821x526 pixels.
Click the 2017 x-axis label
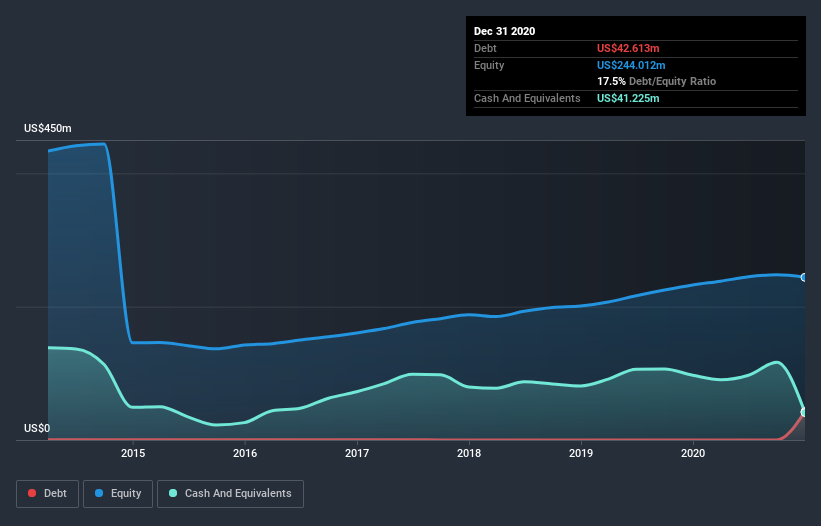357,453
